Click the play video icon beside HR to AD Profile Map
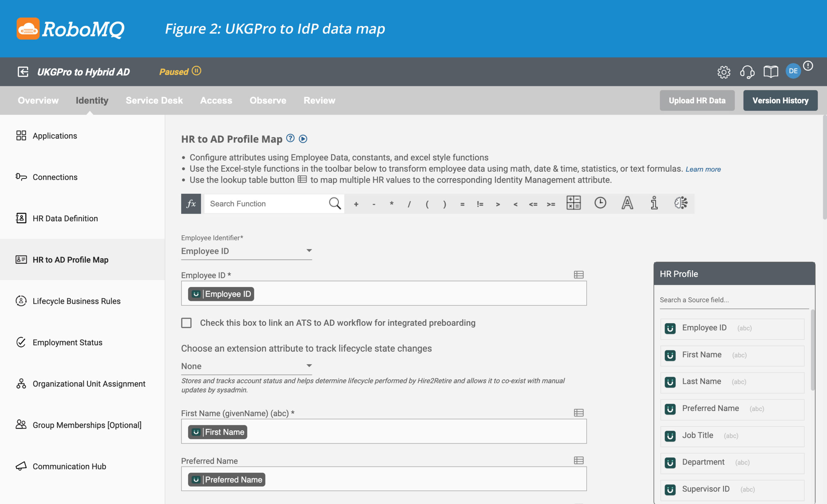 [x=303, y=139]
